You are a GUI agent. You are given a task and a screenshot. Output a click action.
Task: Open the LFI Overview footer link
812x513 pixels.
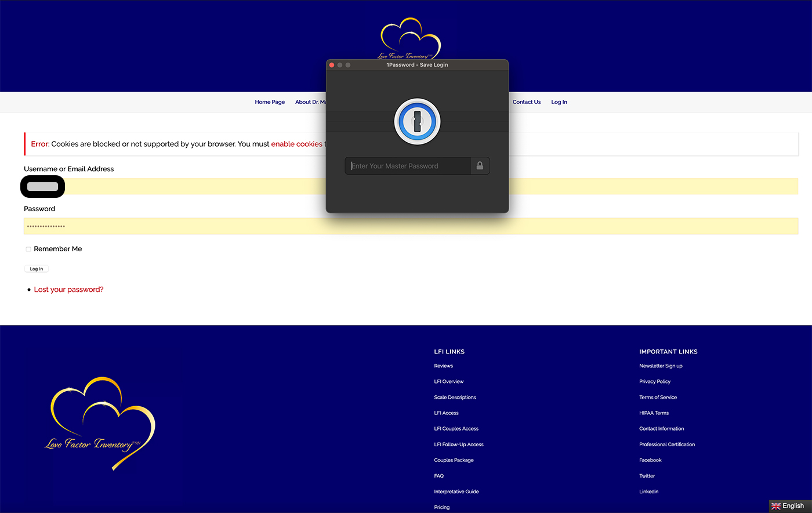[449, 382]
